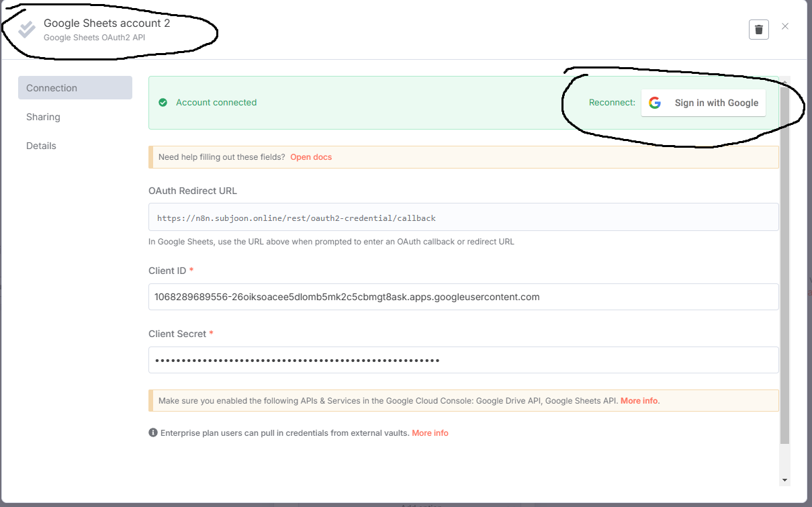The height and width of the screenshot is (507, 812).
Task: Click the scrollbar down arrow
Action: pyautogui.click(x=785, y=480)
